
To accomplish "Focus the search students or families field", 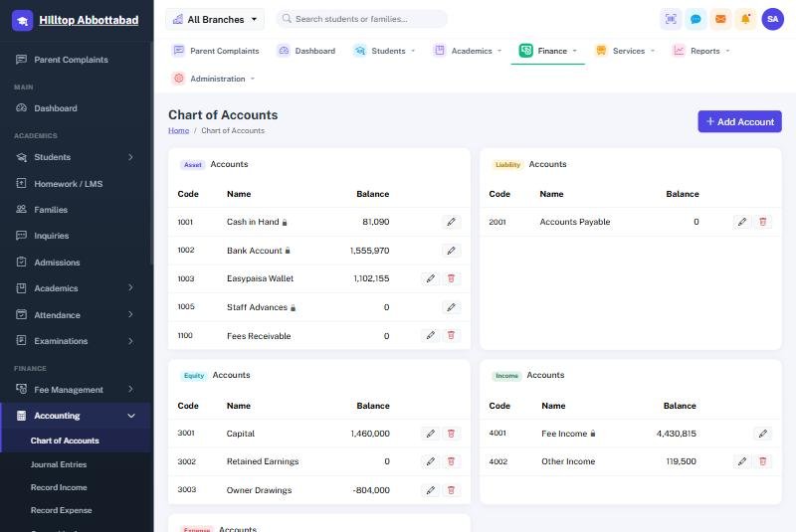I will point(361,19).
